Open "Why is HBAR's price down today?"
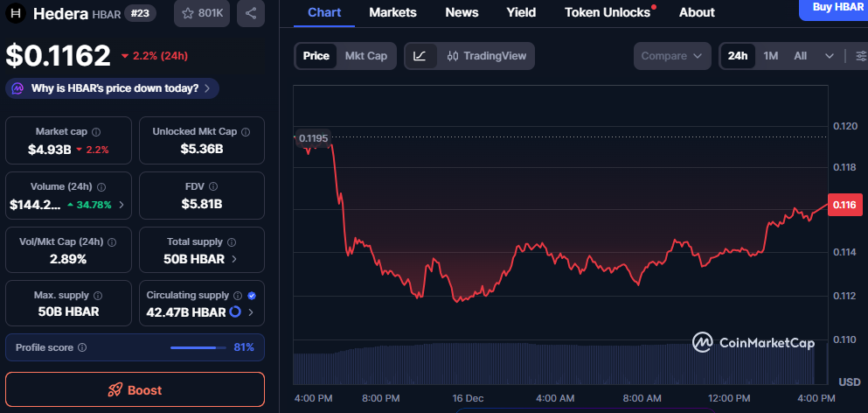Image resolution: width=868 pixels, height=413 pixels. point(112,88)
